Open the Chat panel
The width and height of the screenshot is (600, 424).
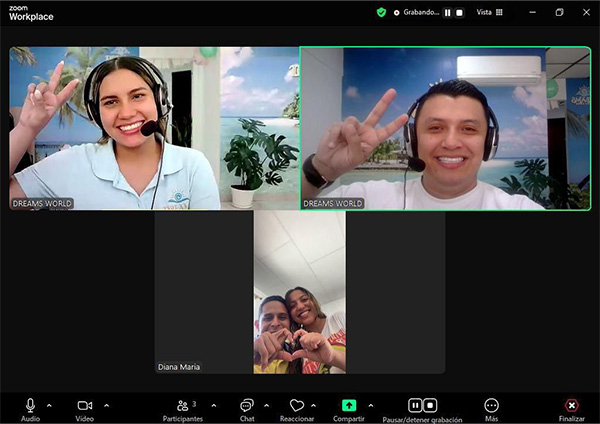click(246, 405)
